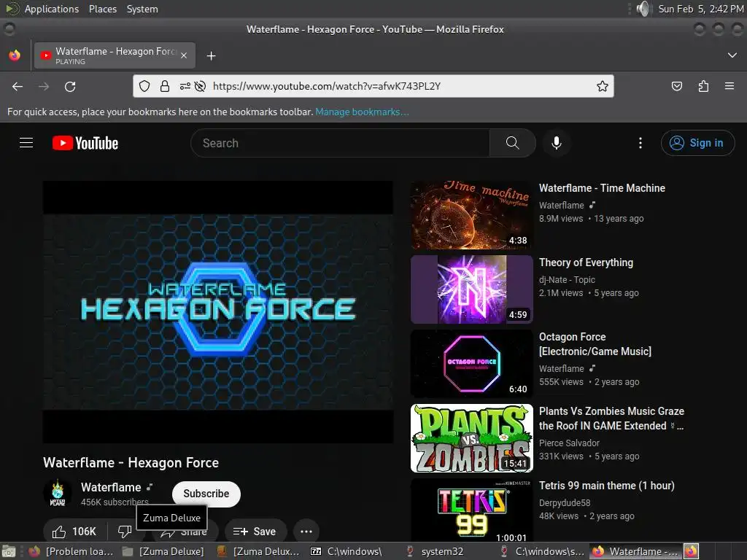Bookmark this page with the star icon

coord(602,86)
